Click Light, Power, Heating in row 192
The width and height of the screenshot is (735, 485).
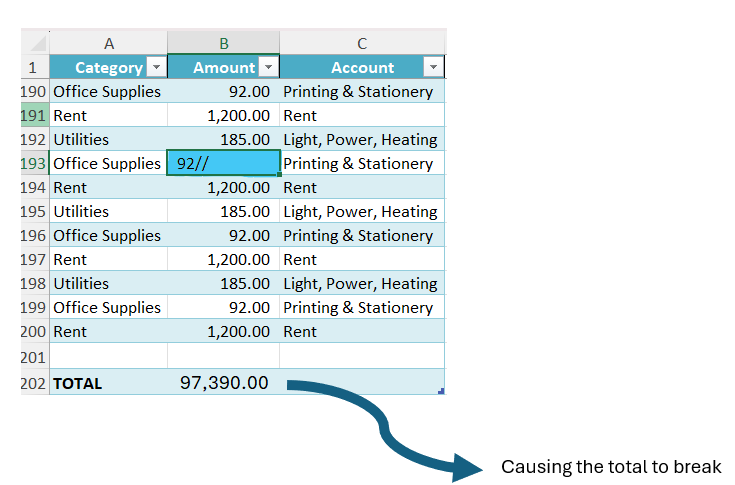click(362, 139)
